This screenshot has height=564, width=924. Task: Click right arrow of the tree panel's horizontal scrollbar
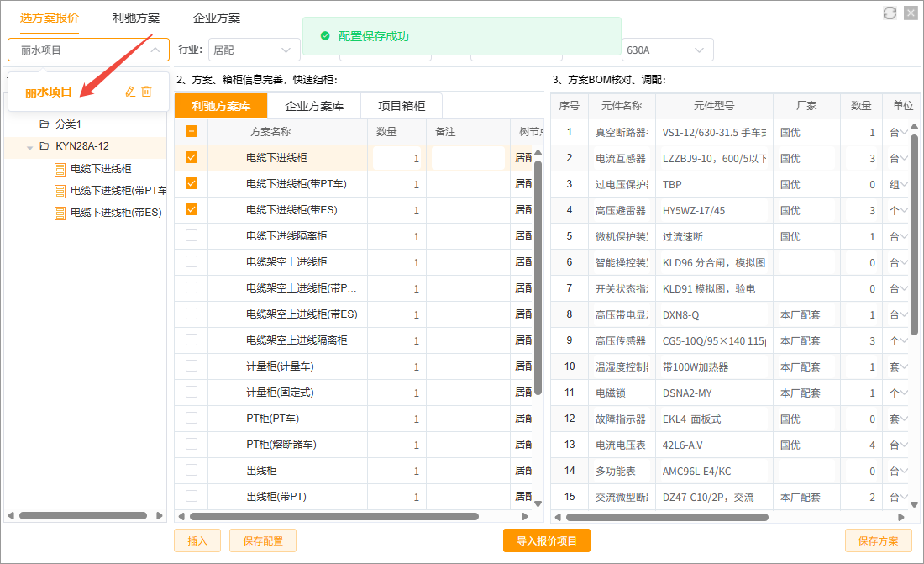coord(159,515)
